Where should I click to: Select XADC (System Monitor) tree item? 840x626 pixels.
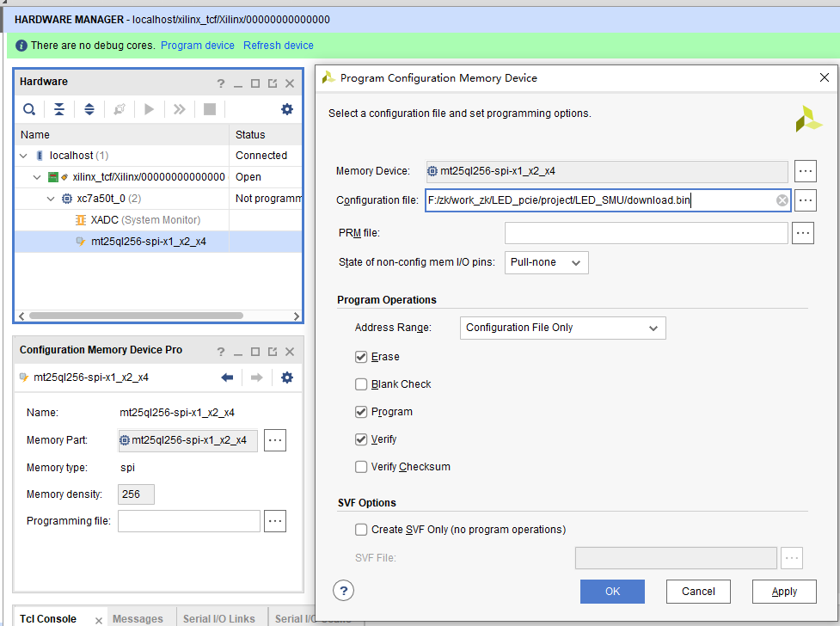(x=145, y=220)
